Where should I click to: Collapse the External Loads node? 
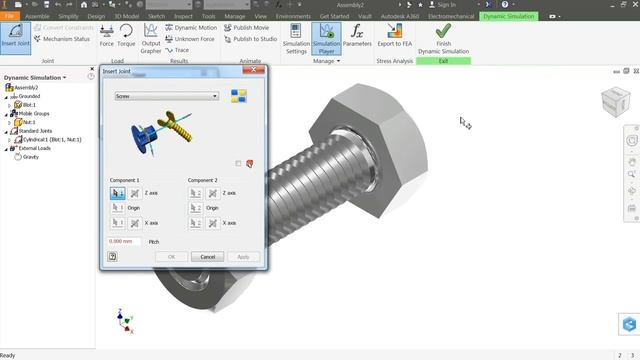6,149
